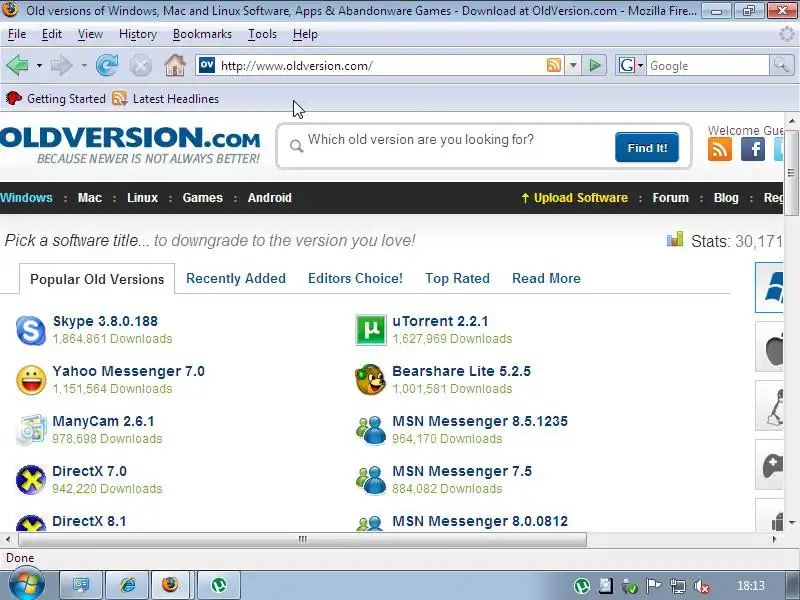Image resolution: width=800 pixels, height=600 pixels.
Task: Click uTorrent taskbar button
Action: click(x=218, y=585)
